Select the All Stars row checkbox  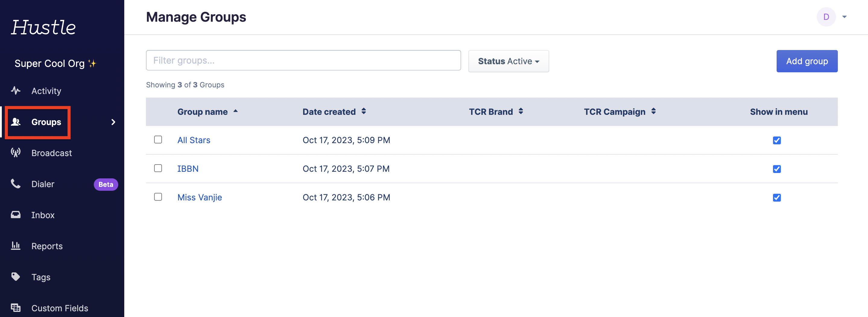click(158, 140)
